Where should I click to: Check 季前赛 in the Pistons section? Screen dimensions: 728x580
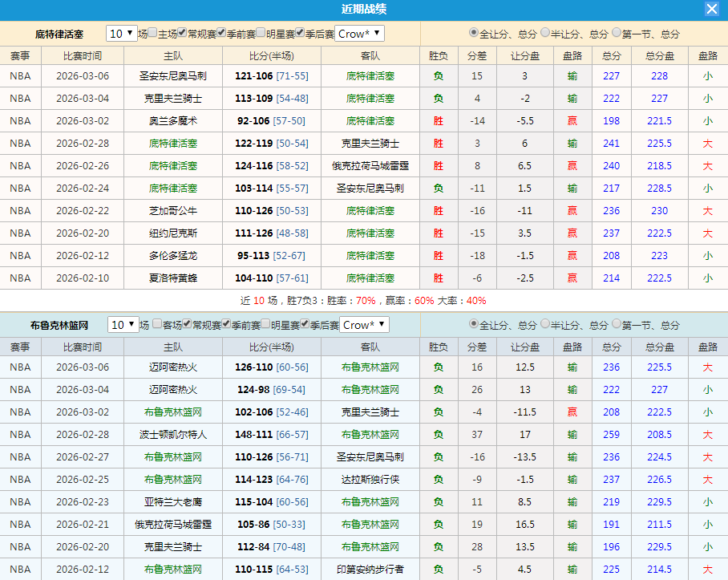pos(220,33)
